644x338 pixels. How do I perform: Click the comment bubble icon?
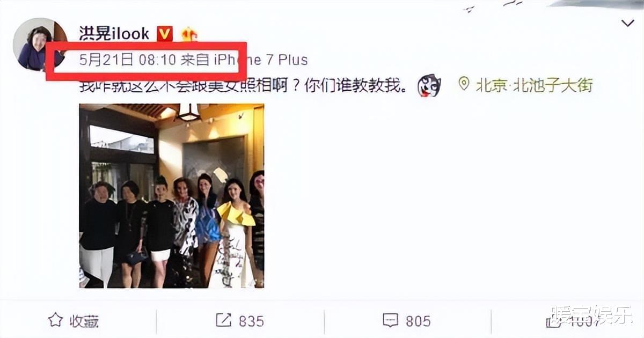click(x=390, y=321)
